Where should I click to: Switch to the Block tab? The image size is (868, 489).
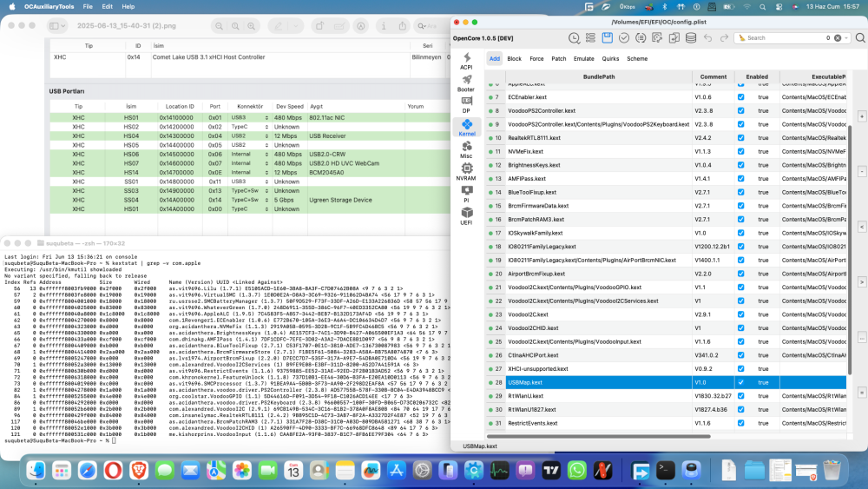point(514,59)
